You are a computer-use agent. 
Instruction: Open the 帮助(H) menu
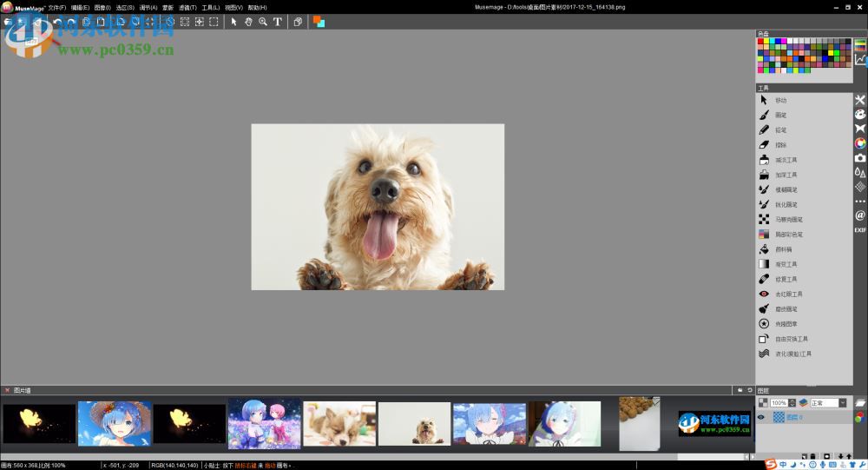click(257, 7)
